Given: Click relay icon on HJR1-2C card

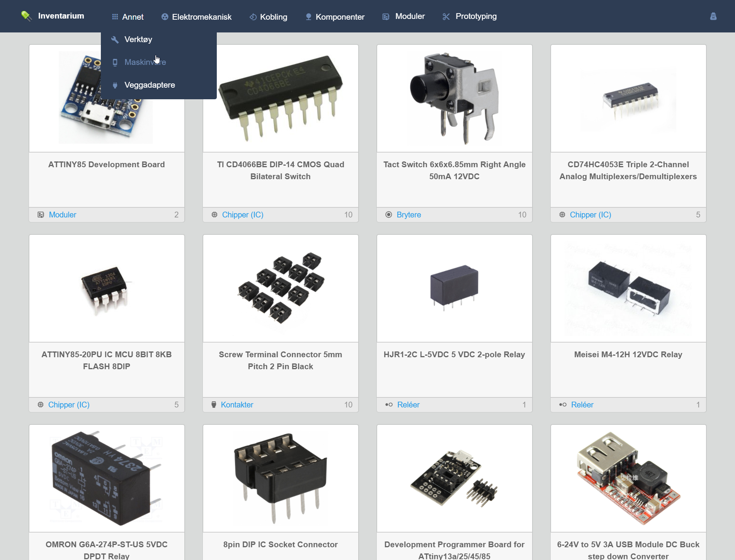Looking at the screenshot, I should click(389, 405).
